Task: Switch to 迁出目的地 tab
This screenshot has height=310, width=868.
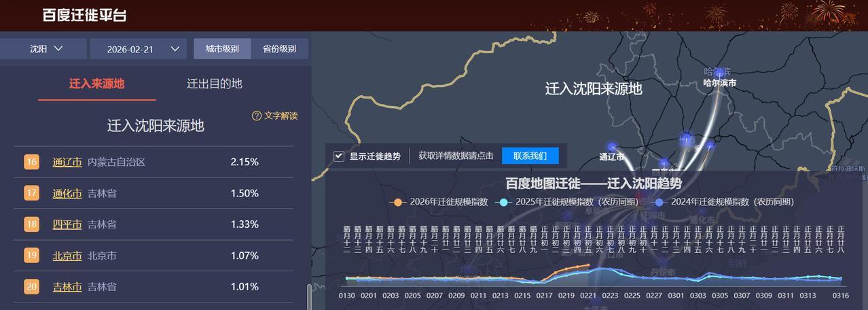Action: [x=215, y=84]
